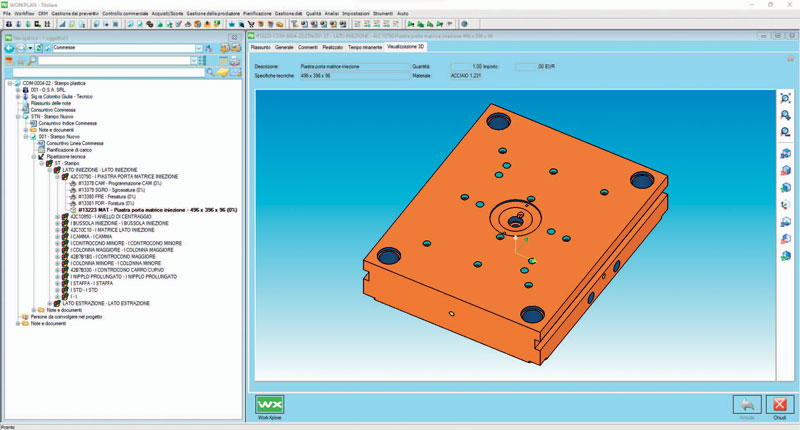Viewport: 800px width, 430px height.
Task: Click the green refresh icon in navigator
Action: click(38, 48)
